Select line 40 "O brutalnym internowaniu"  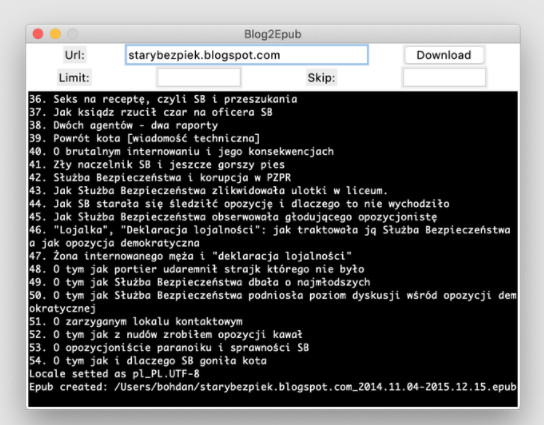pos(181,152)
